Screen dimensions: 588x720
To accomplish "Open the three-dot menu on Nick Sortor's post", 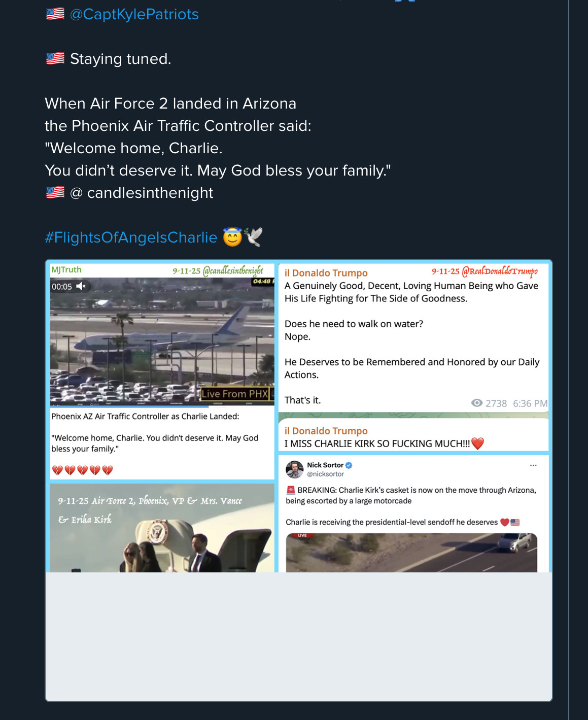I will 533,465.
